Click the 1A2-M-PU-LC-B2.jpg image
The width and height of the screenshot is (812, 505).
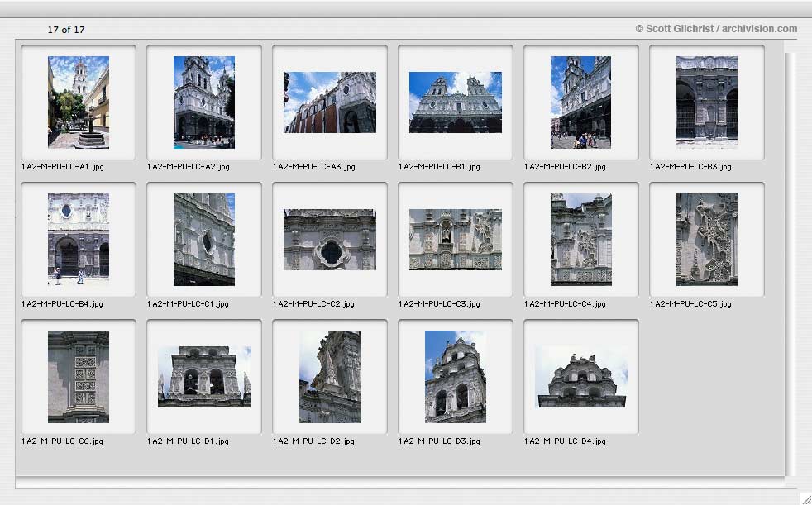580,102
